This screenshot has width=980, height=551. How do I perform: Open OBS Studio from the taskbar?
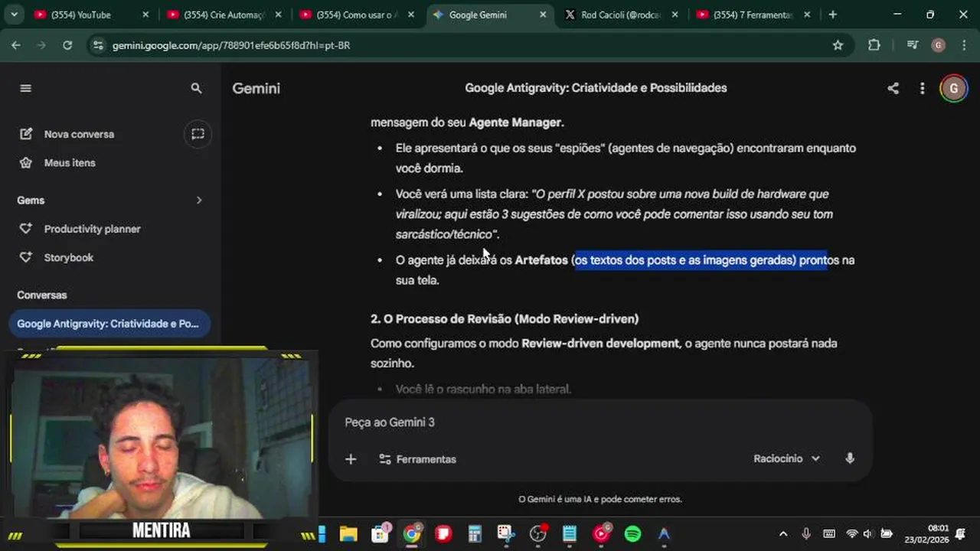coord(538,534)
